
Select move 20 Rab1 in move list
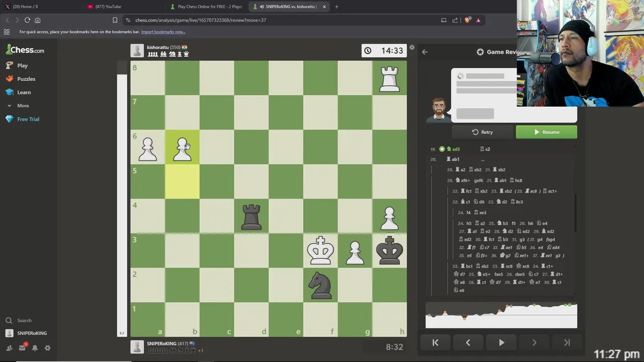(x=453, y=159)
